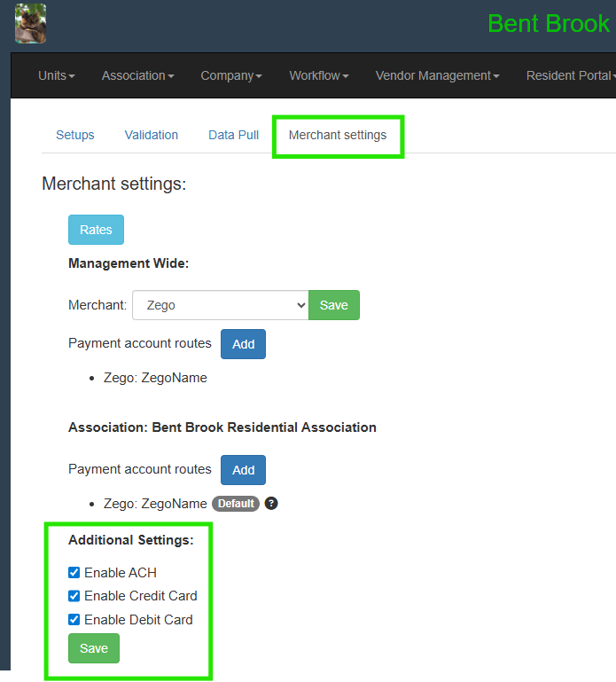
Task: Click the help question mark icon
Action: [x=271, y=504]
